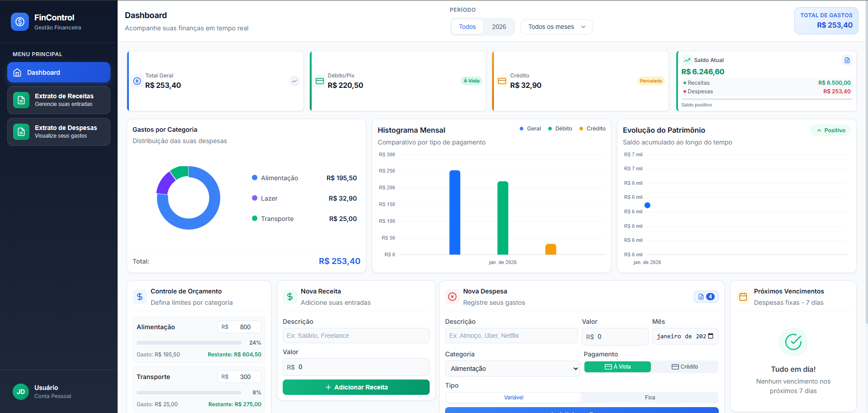This screenshot has height=413, width=868.
Task: Click the dollar icon in Controle de Orçamento
Action: tap(140, 297)
